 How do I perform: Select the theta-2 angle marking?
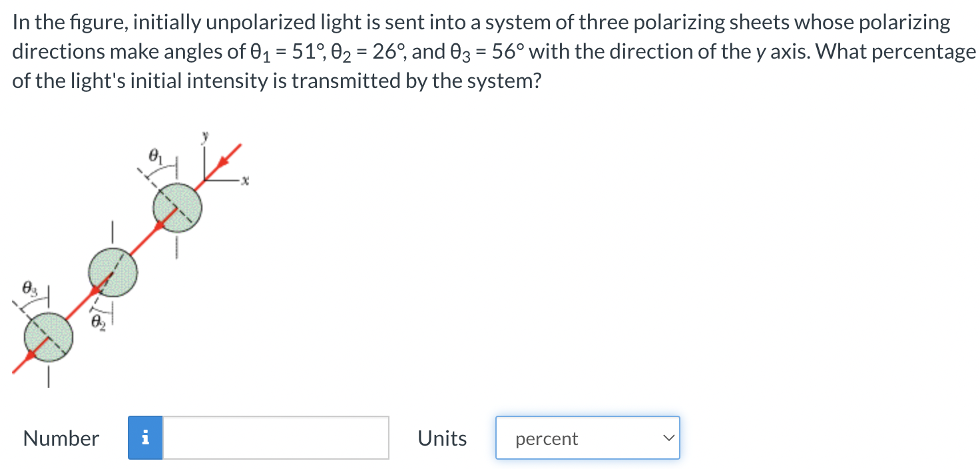(98, 322)
